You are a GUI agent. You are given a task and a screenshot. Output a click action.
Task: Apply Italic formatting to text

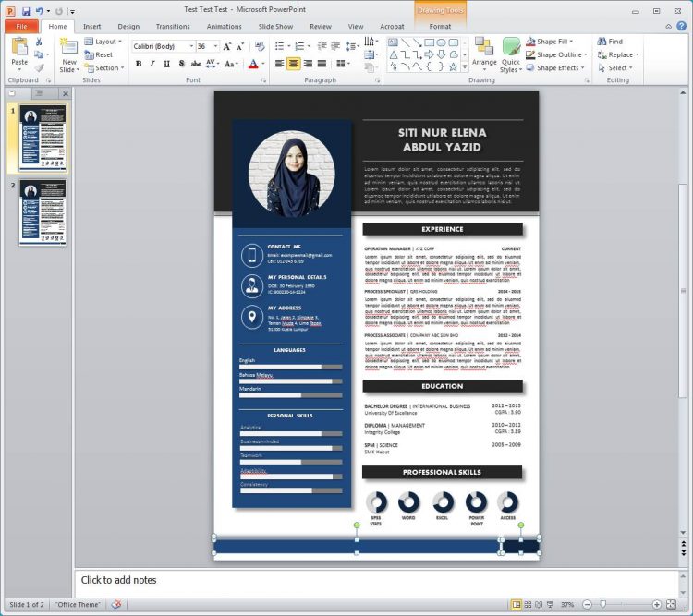tap(152, 64)
